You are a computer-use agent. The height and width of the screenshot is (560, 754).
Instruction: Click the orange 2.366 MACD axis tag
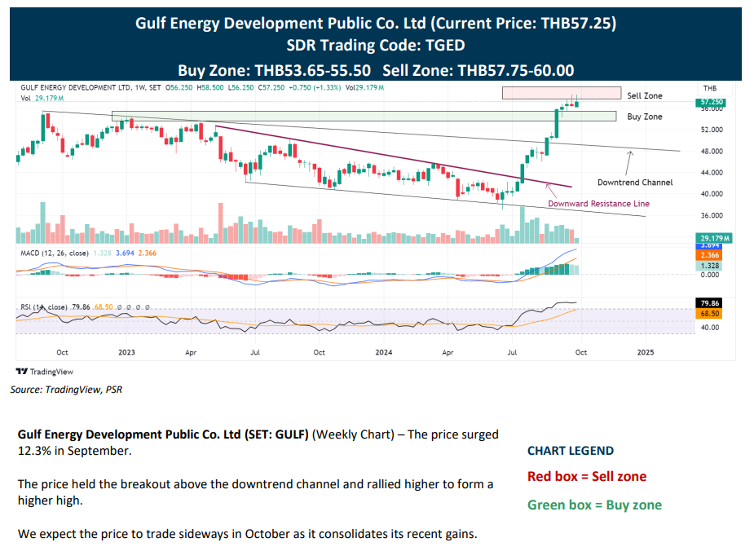(709, 255)
